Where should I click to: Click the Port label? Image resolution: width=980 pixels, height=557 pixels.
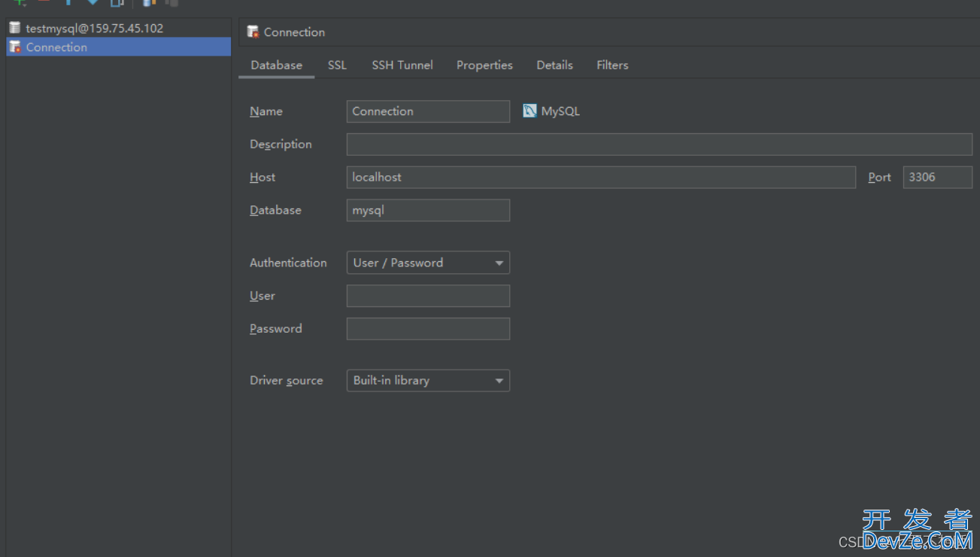click(879, 178)
